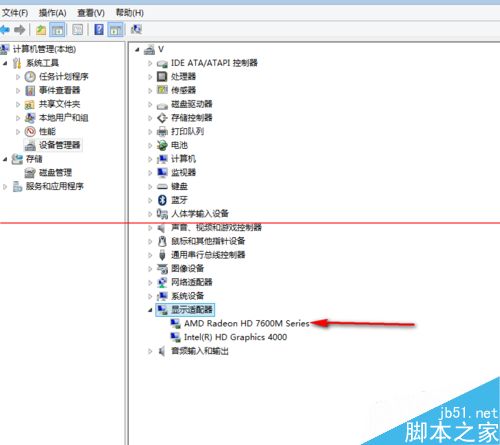Click the 网络适配器 network icon
The image size is (500, 445).
162,282
